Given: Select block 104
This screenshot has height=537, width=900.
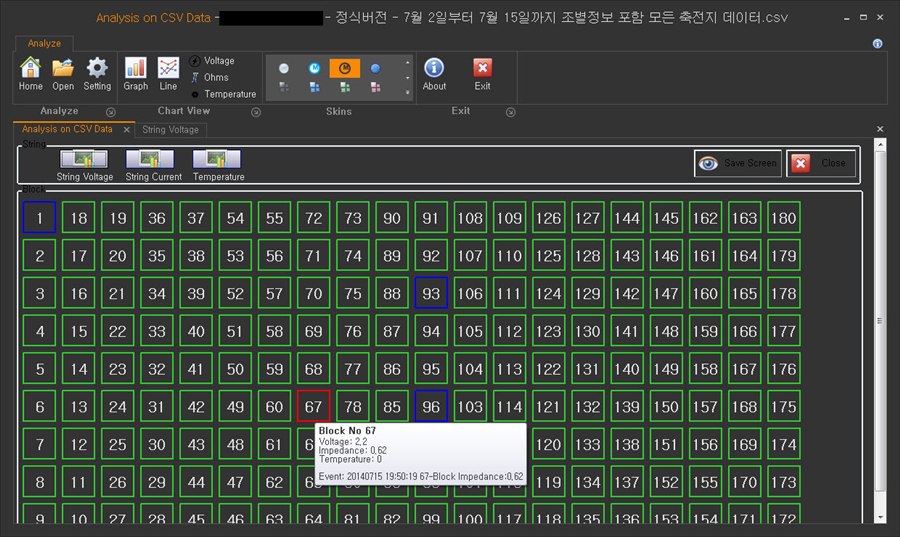Looking at the screenshot, I should coord(470,369).
